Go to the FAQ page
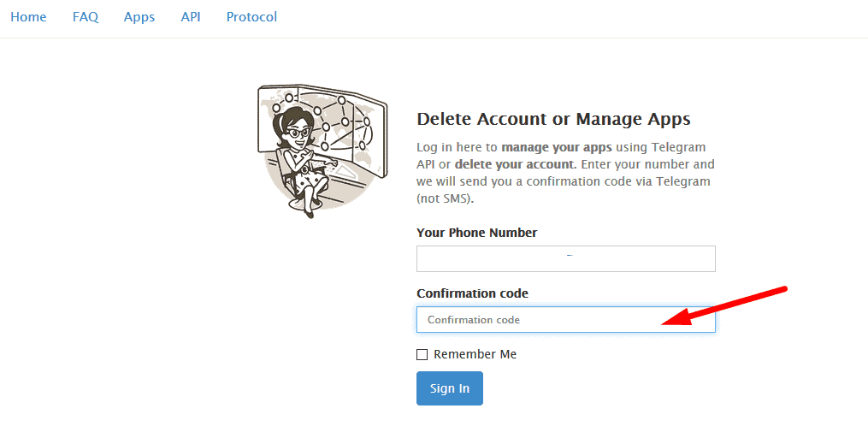868x438 pixels. [x=86, y=17]
